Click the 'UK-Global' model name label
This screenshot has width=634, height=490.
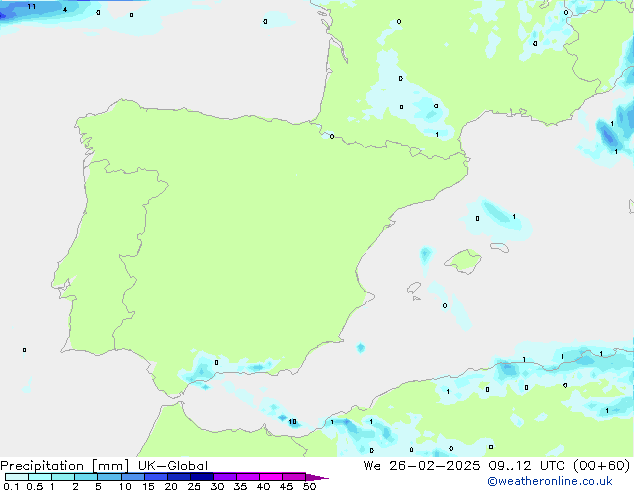173,466
